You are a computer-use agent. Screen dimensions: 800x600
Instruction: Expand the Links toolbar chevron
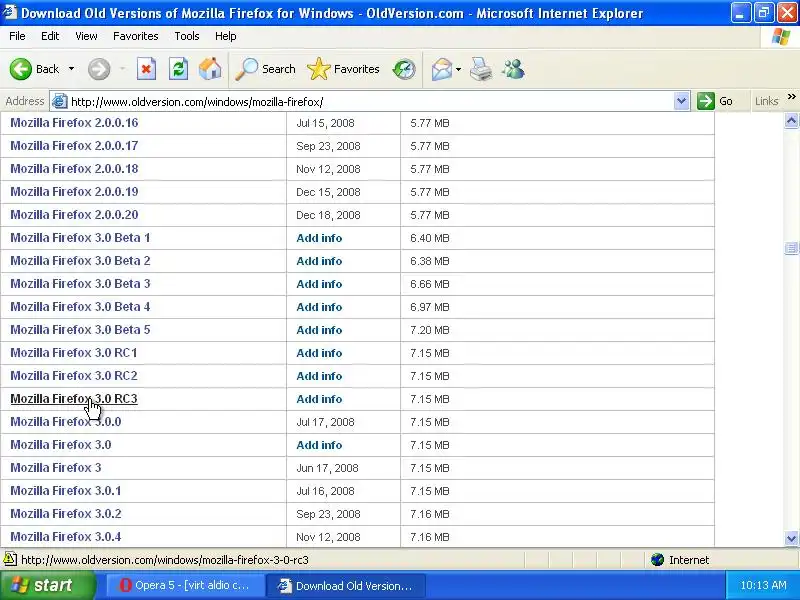[791, 96]
